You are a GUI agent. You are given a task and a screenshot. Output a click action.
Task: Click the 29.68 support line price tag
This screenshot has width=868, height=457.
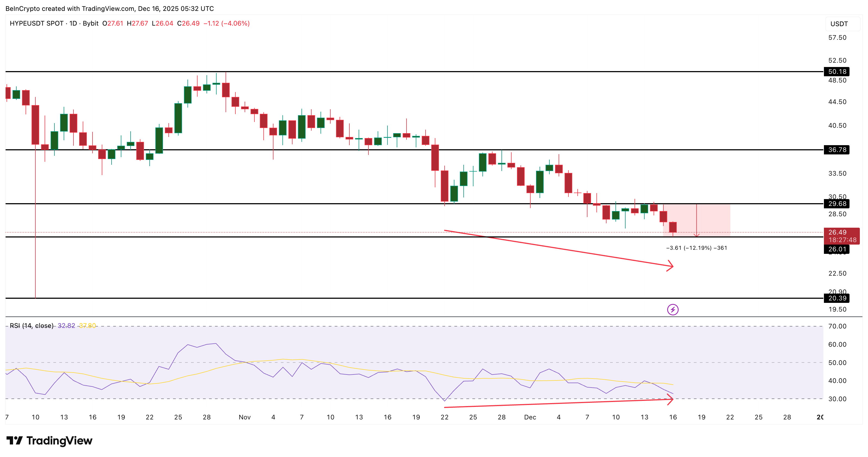tap(837, 204)
